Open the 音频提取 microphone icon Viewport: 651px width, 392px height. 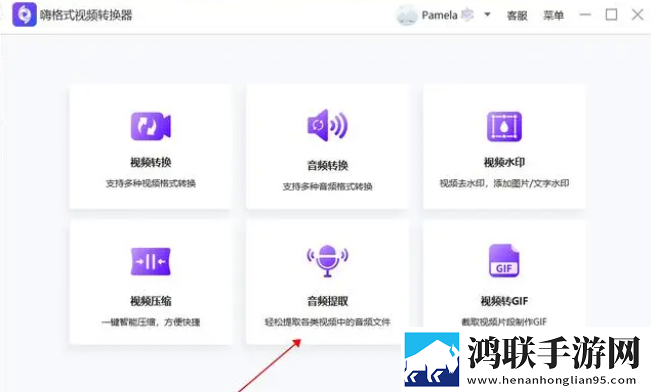click(x=328, y=261)
